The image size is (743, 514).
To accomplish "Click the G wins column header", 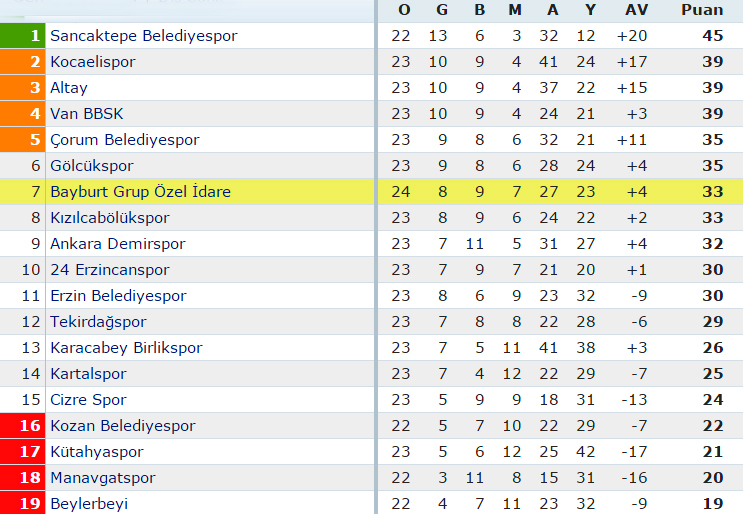I will [x=442, y=10].
